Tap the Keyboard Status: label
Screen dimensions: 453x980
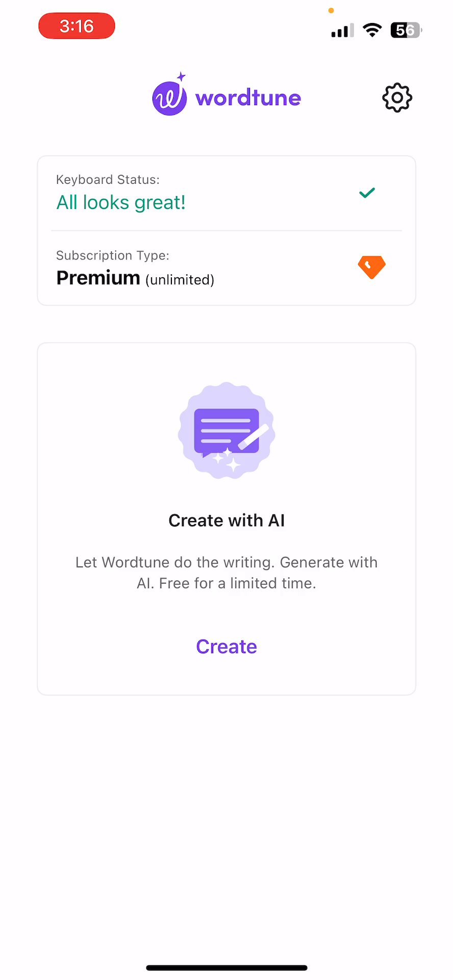click(x=108, y=180)
